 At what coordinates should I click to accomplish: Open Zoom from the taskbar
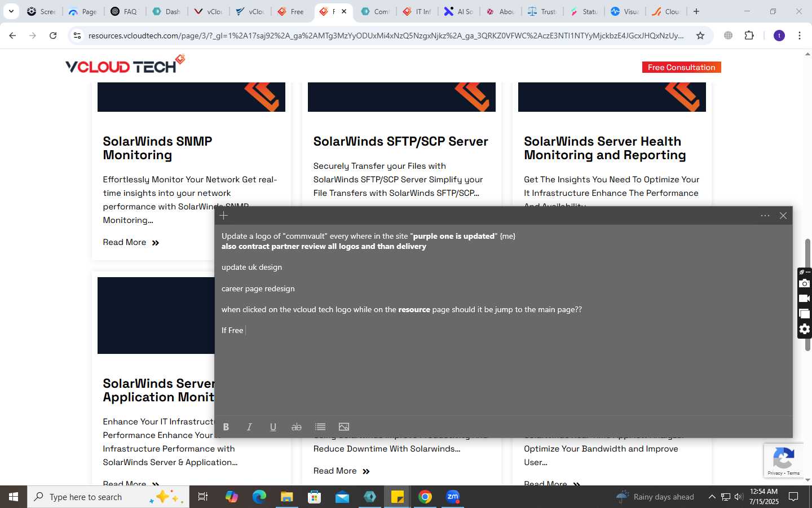[453, 497]
